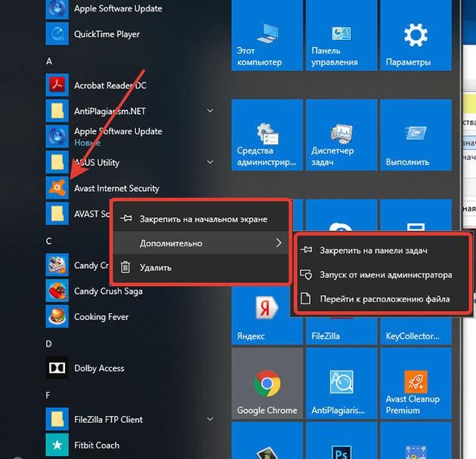Choose Запуск от имени администратора
The height and width of the screenshot is (459, 476).
click(383, 275)
